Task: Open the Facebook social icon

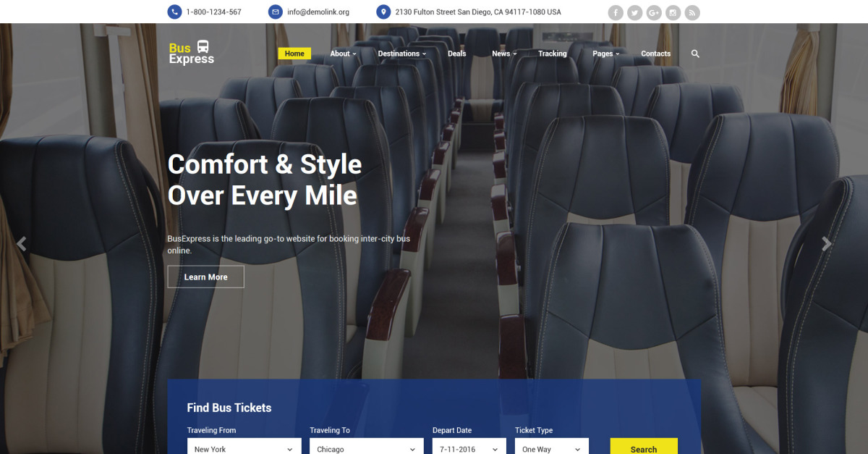Action: (x=616, y=13)
